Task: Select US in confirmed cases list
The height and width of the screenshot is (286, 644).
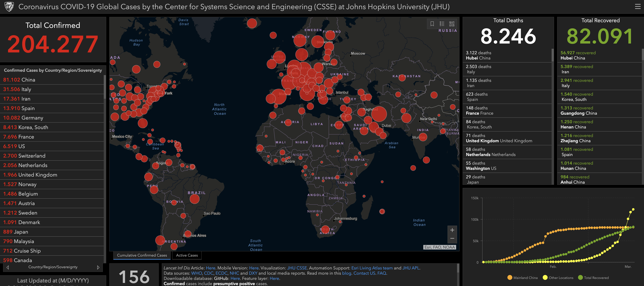Action: 52,146
